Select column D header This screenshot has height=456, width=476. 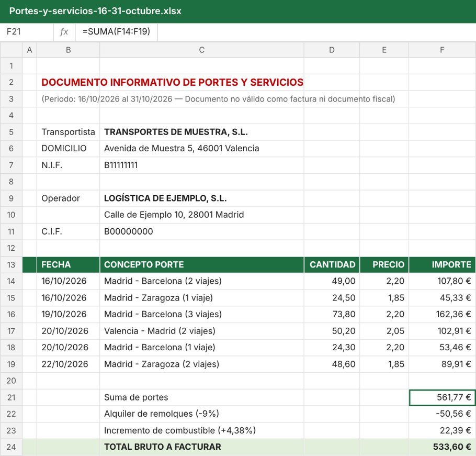coord(332,50)
